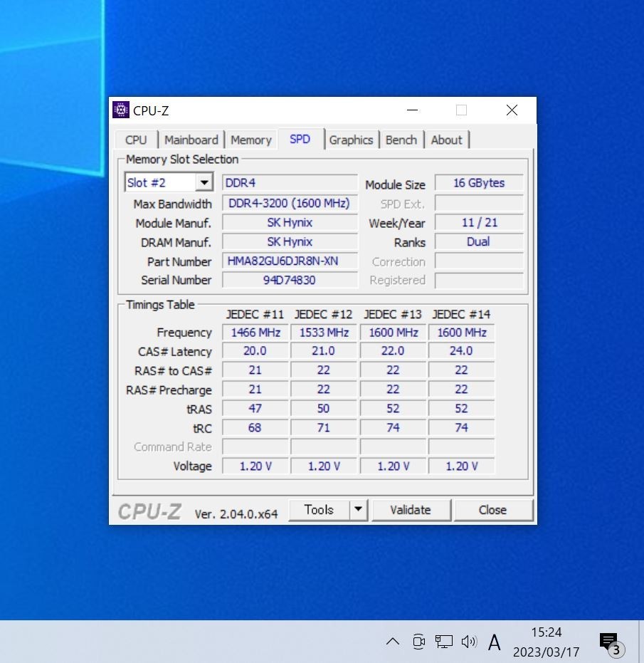Click Show desktop sliver at taskbar edge
Image resolution: width=644 pixels, height=663 pixels.
(x=641, y=642)
